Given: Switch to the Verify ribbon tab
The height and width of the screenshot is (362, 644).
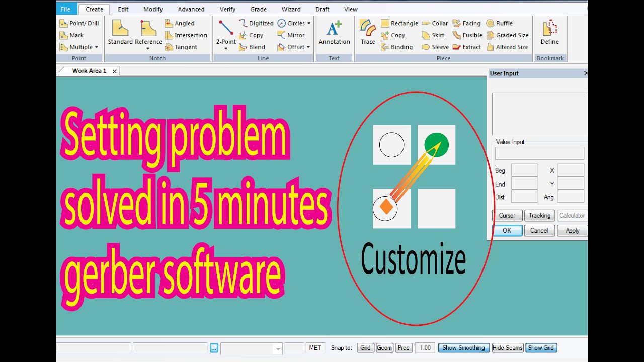Looking at the screenshot, I should (227, 9).
